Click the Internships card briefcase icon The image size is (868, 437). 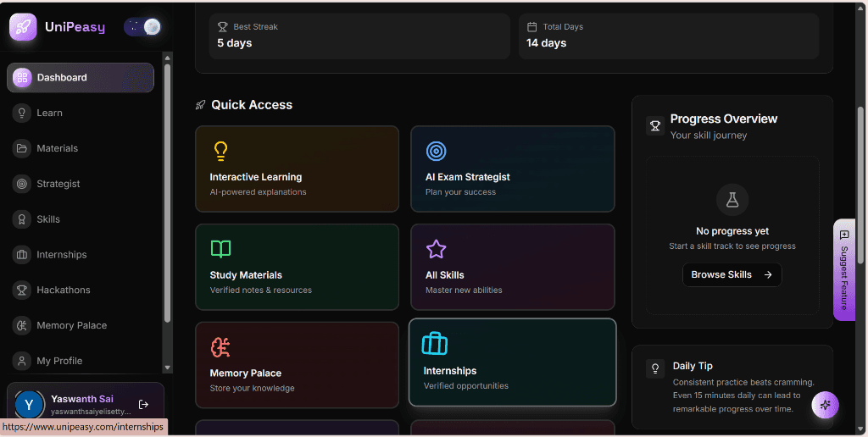(x=435, y=343)
